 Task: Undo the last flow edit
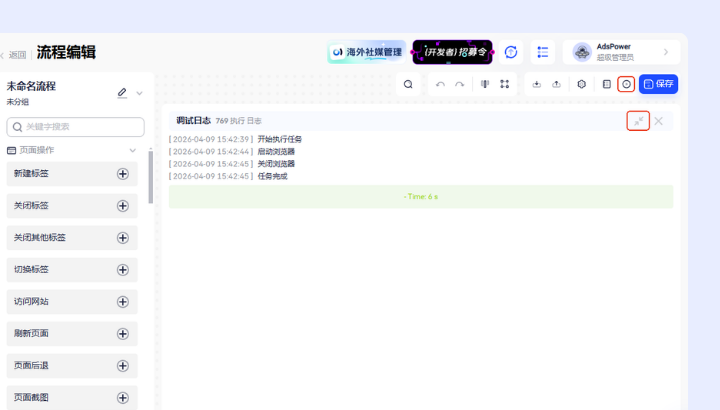coord(440,84)
